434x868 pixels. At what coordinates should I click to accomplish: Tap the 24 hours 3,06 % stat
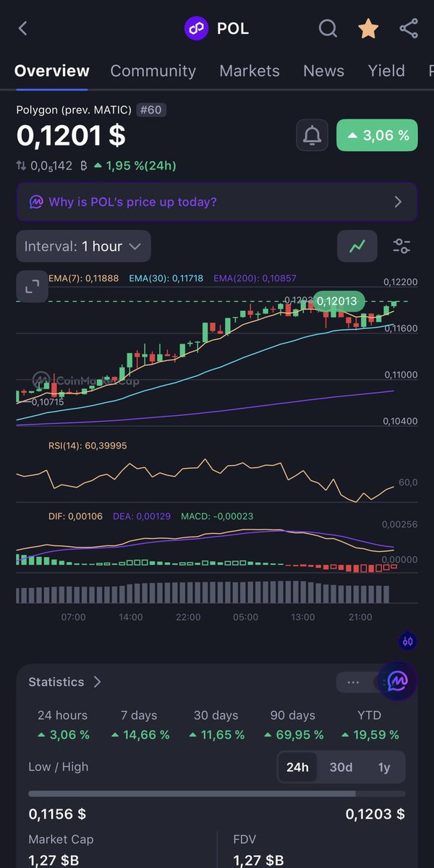coord(63,725)
